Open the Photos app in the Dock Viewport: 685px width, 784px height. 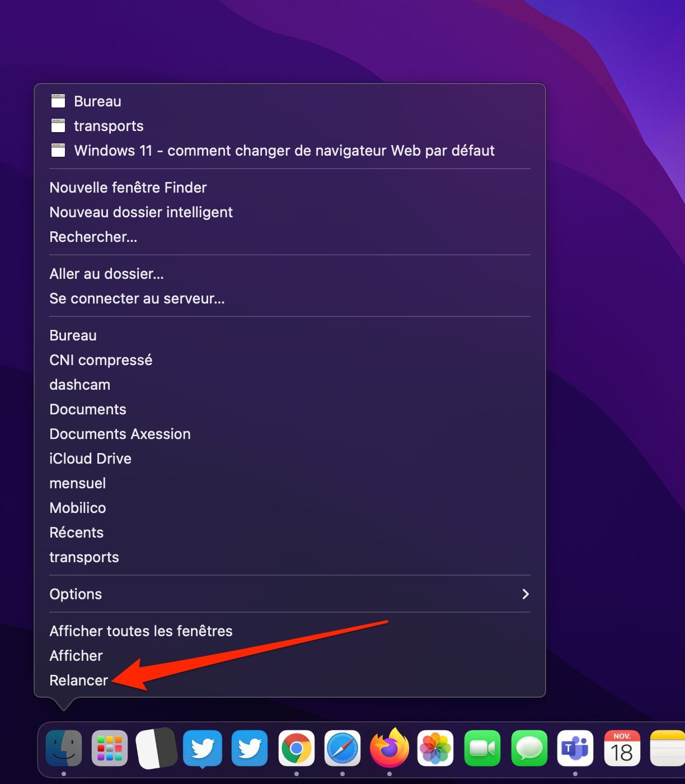[x=435, y=748]
